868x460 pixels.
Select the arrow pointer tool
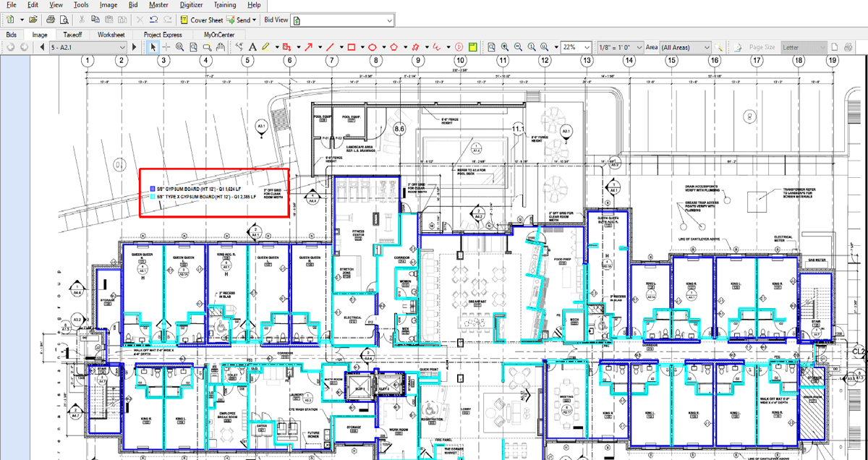point(153,47)
